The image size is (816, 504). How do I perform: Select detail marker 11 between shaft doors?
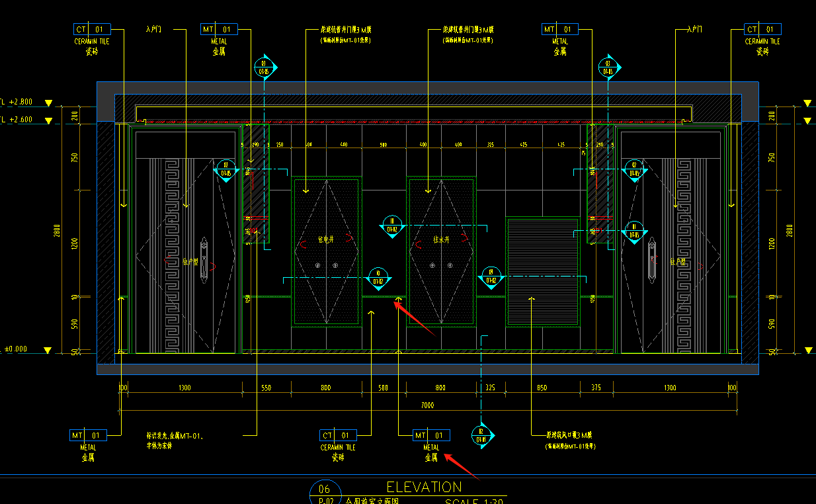[x=392, y=226]
